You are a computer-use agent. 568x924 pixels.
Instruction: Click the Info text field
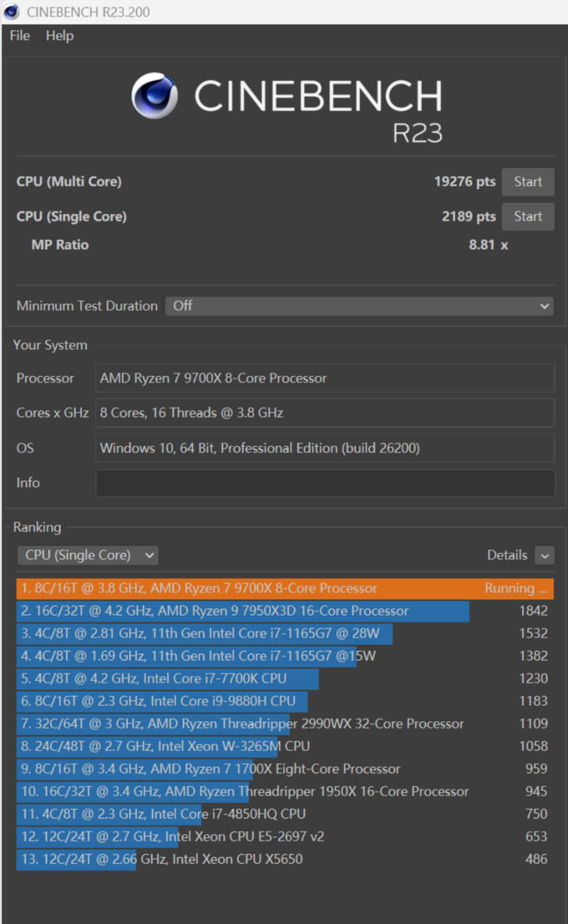(x=325, y=483)
